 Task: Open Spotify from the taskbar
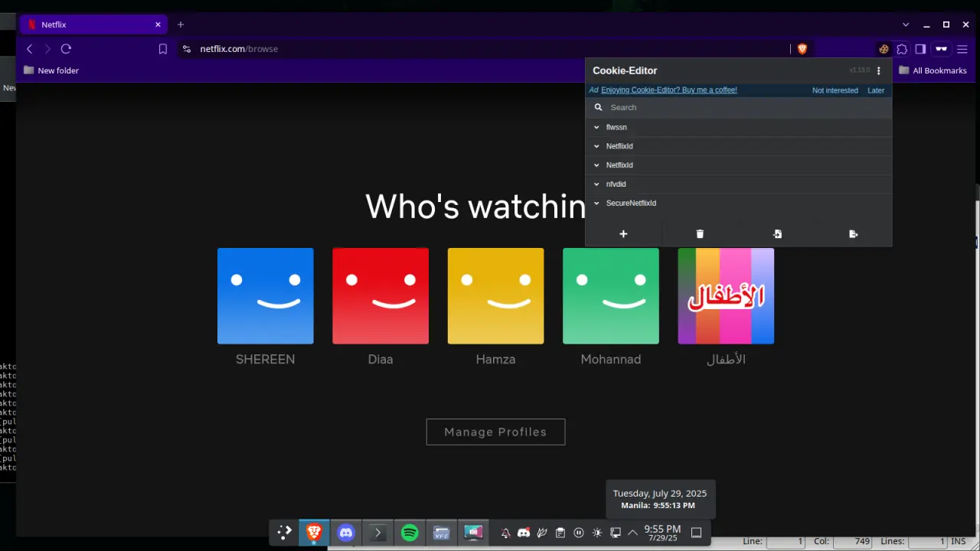(410, 533)
